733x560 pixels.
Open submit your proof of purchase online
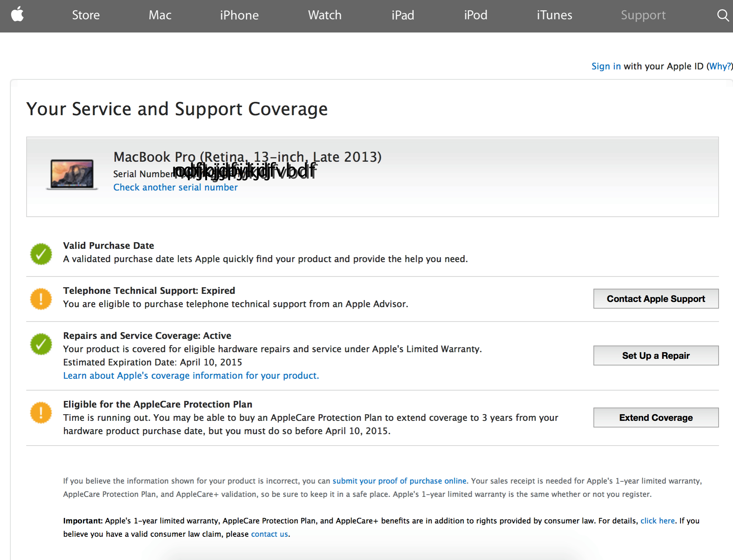(x=399, y=481)
